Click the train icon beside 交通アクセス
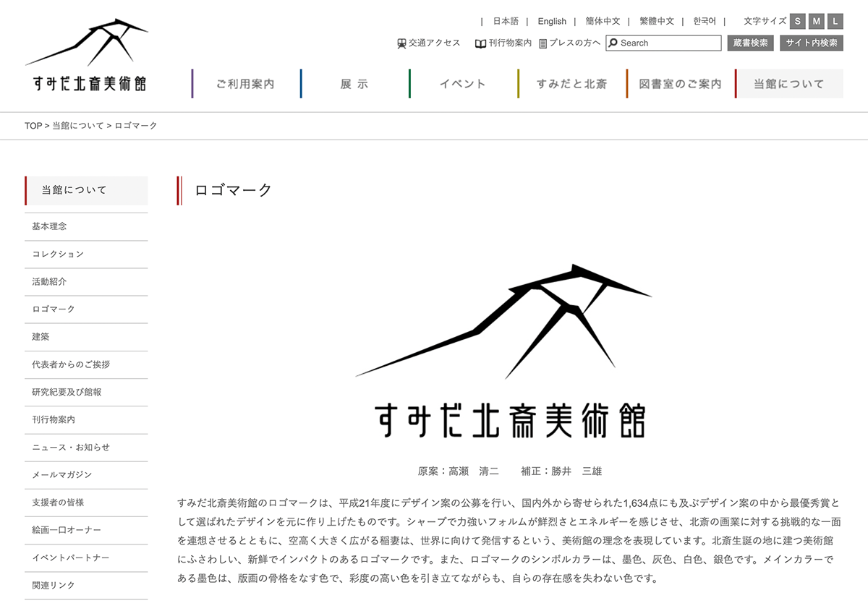Viewport: 868px width, 611px height. pyautogui.click(x=401, y=43)
